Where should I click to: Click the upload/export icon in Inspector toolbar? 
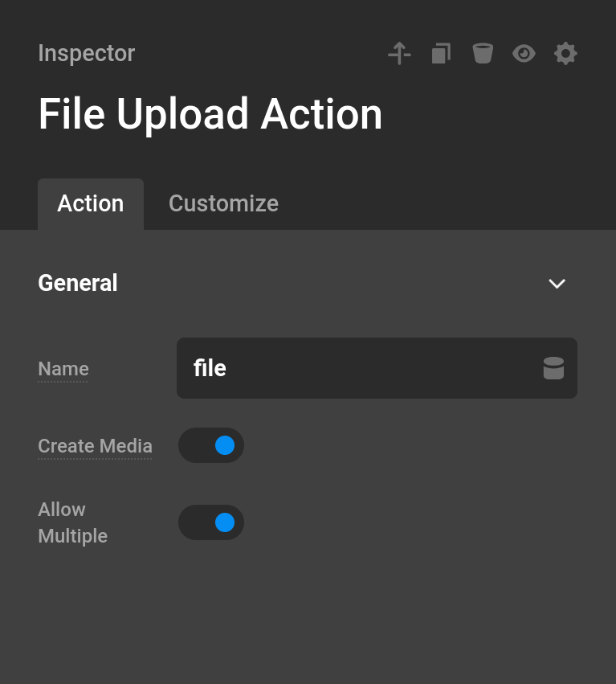[399, 53]
